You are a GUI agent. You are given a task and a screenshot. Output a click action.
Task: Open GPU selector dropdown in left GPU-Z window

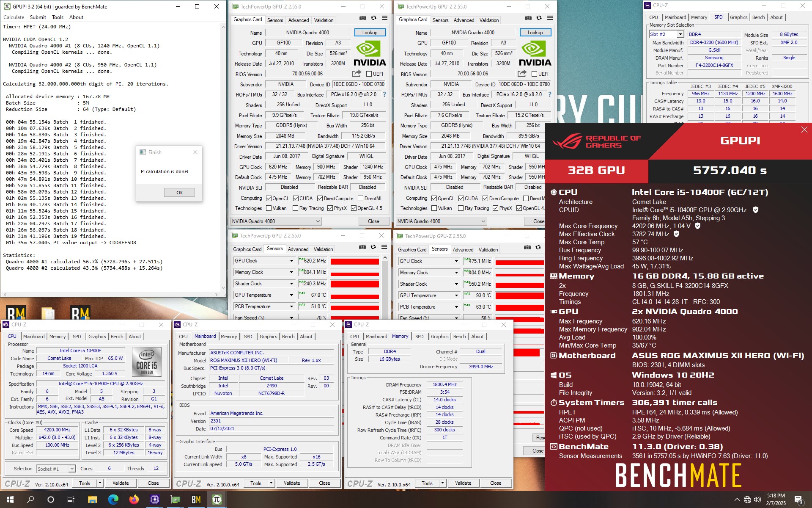tap(276, 221)
